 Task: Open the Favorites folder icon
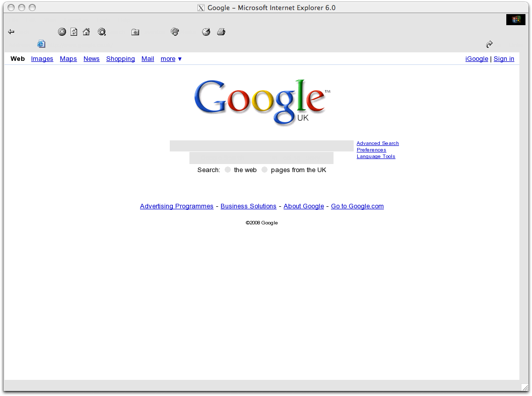coord(136,32)
